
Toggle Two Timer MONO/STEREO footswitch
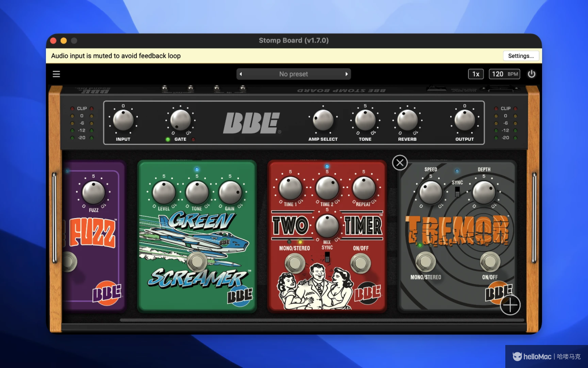click(294, 264)
